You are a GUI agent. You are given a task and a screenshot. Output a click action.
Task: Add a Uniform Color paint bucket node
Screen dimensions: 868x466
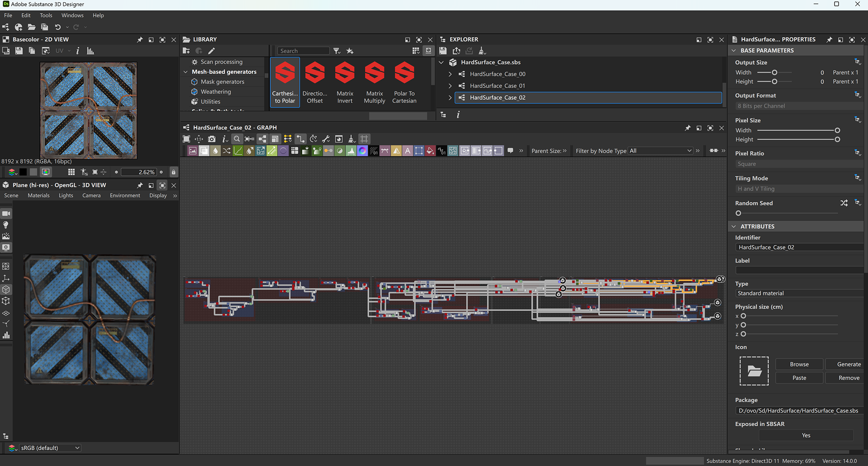pyautogui.click(x=430, y=151)
